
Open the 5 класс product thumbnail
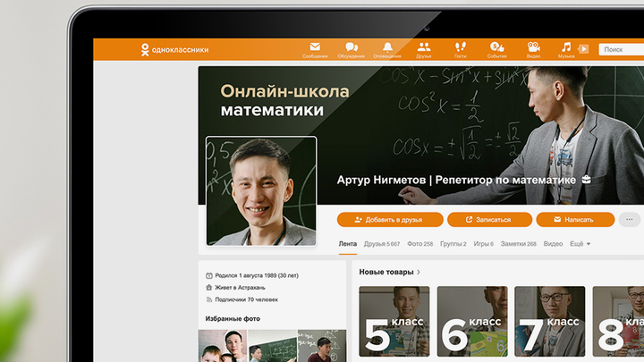click(x=394, y=322)
